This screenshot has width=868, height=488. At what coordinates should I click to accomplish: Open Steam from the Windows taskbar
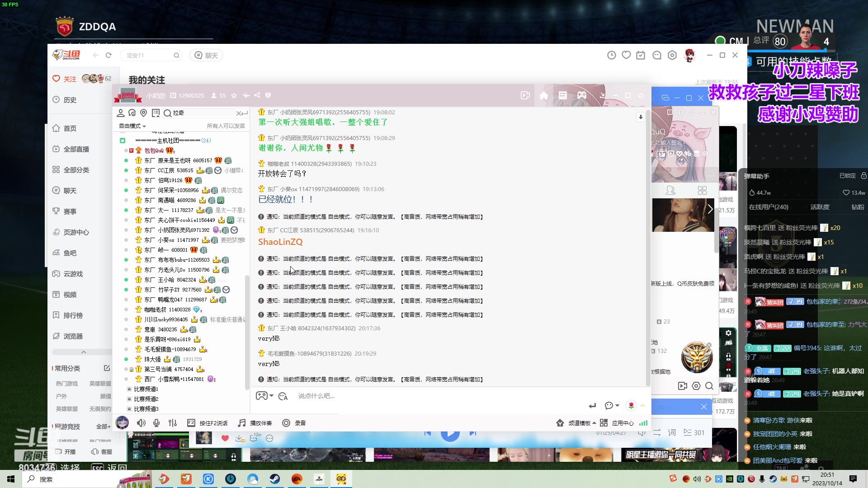click(x=275, y=479)
